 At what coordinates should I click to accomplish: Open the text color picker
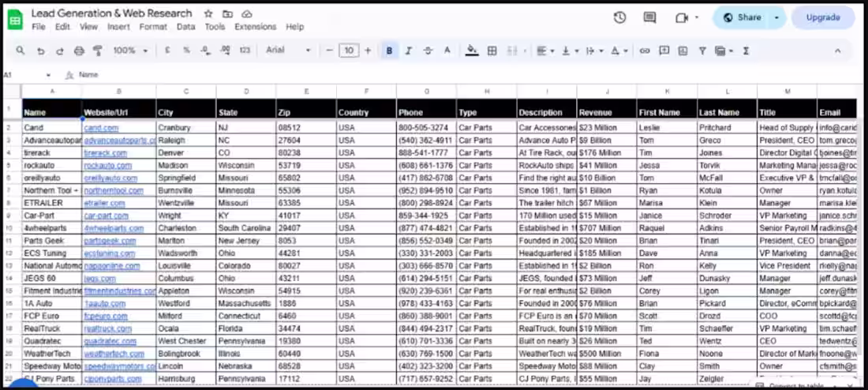[x=447, y=51]
